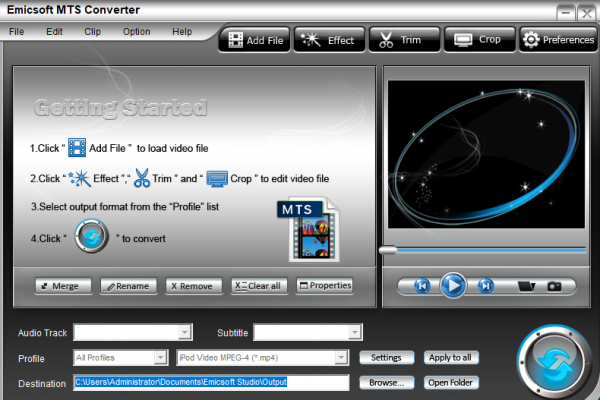The width and height of the screenshot is (600, 400).
Task: Open profile Settings
Action: (386, 358)
